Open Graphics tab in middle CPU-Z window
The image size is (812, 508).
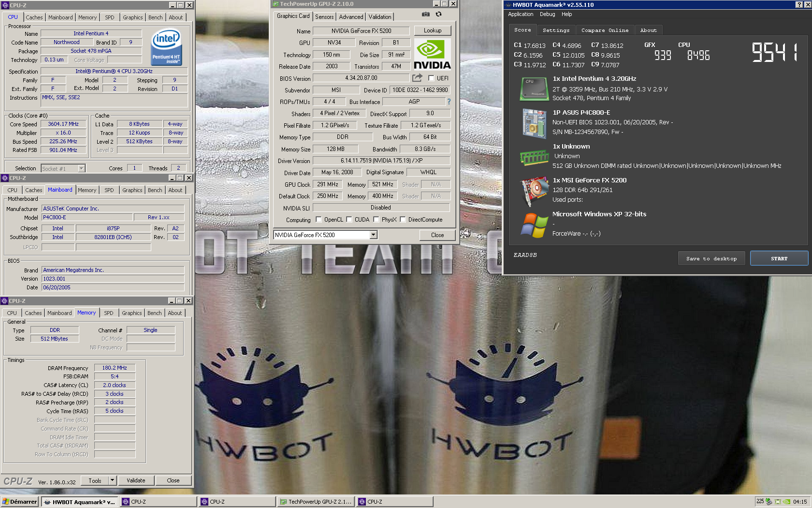132,190
